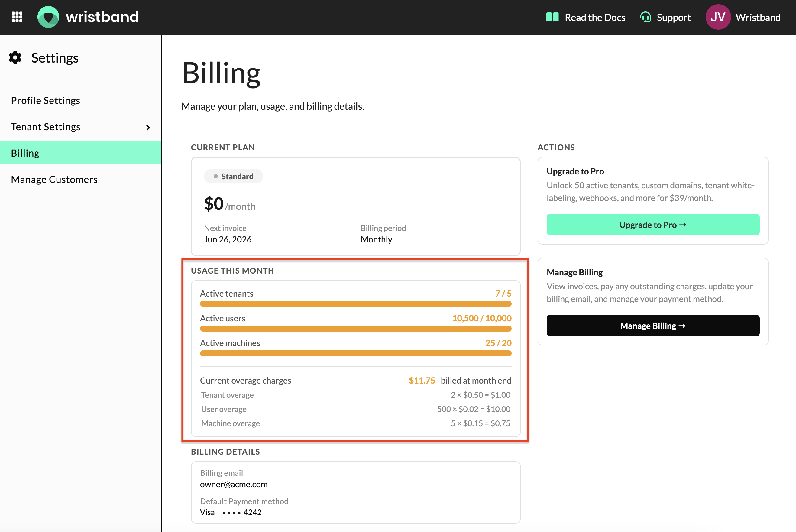Click the wristband wordmark
796x532 pixels.
[102, 17]
